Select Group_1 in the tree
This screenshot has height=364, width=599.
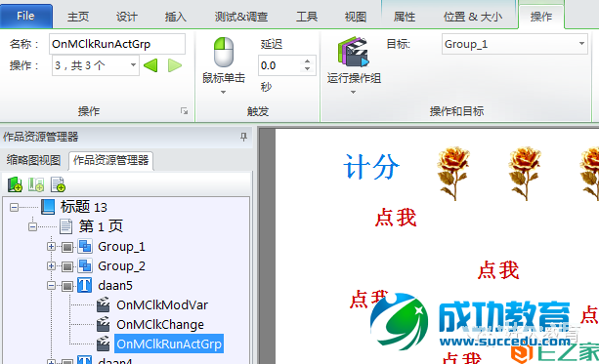(121, 247)
